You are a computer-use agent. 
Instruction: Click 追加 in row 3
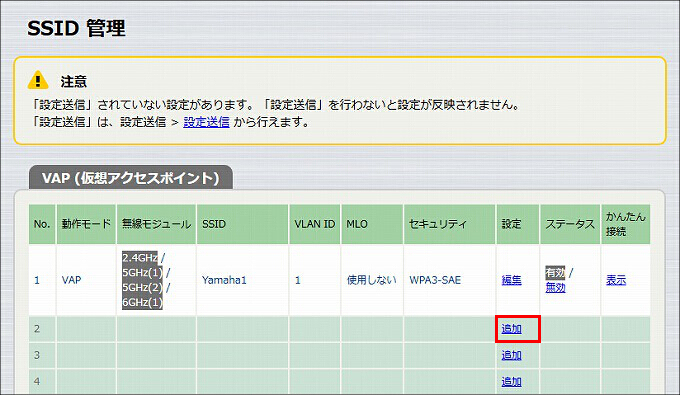[x=512, y=355]
